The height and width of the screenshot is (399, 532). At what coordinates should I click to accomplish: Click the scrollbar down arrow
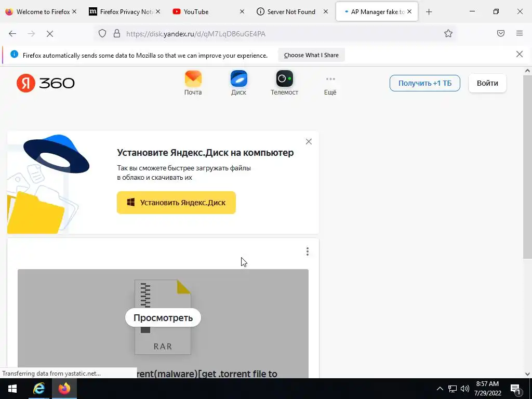527,374
